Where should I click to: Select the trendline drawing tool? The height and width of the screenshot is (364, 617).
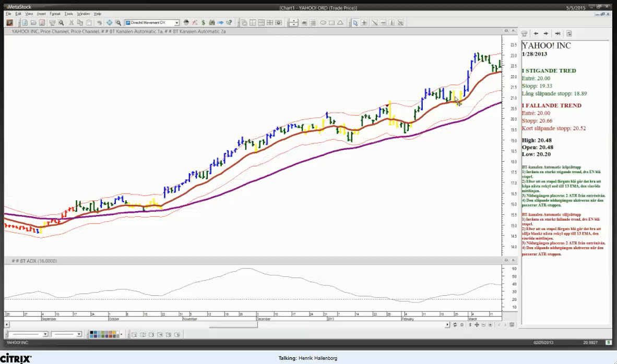(374, 23)
